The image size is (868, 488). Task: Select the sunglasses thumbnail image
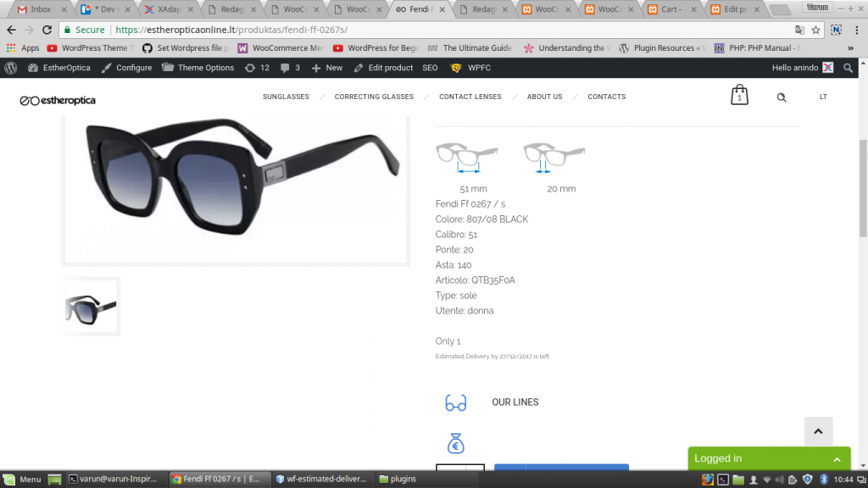tap(91, 307)
